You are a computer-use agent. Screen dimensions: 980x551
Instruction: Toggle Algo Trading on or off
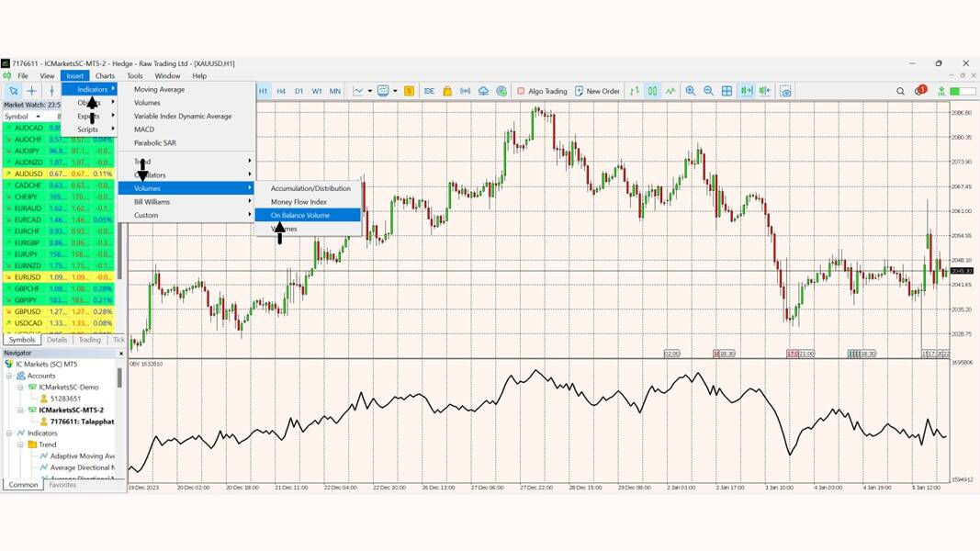coord(542,91)
